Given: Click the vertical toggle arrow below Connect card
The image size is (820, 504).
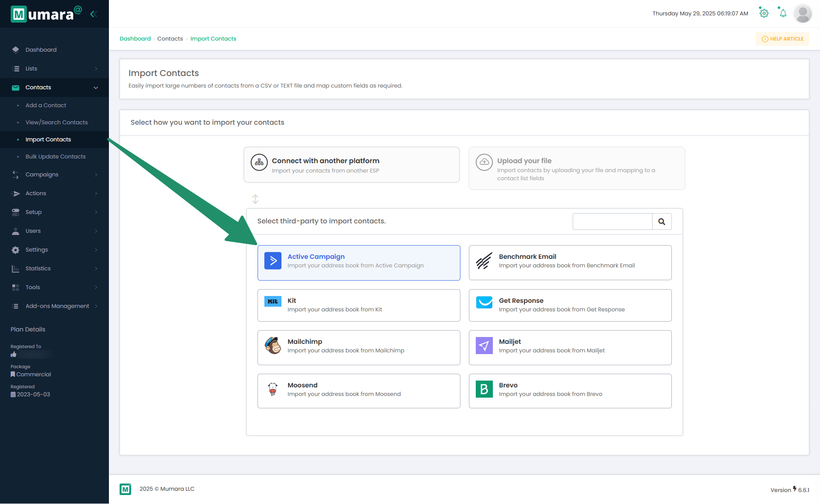Looking at the screenshot, I should click(x=255, y=199).
